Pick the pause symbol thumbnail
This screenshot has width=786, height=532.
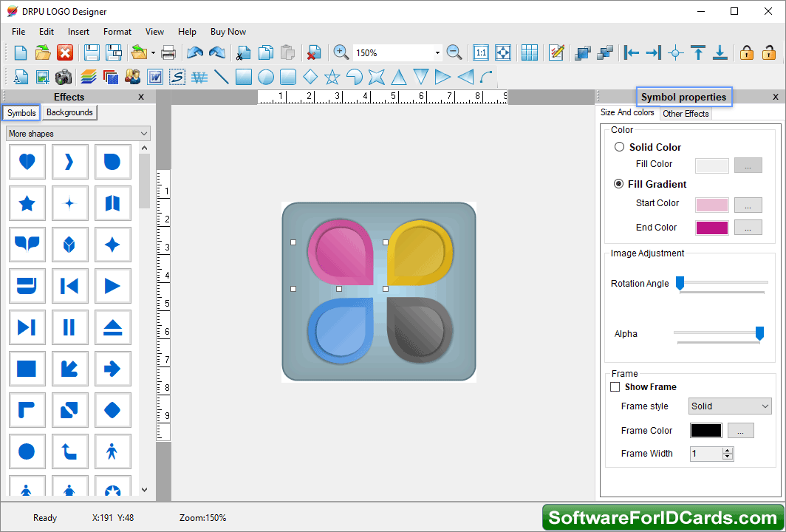click(69, 327)
